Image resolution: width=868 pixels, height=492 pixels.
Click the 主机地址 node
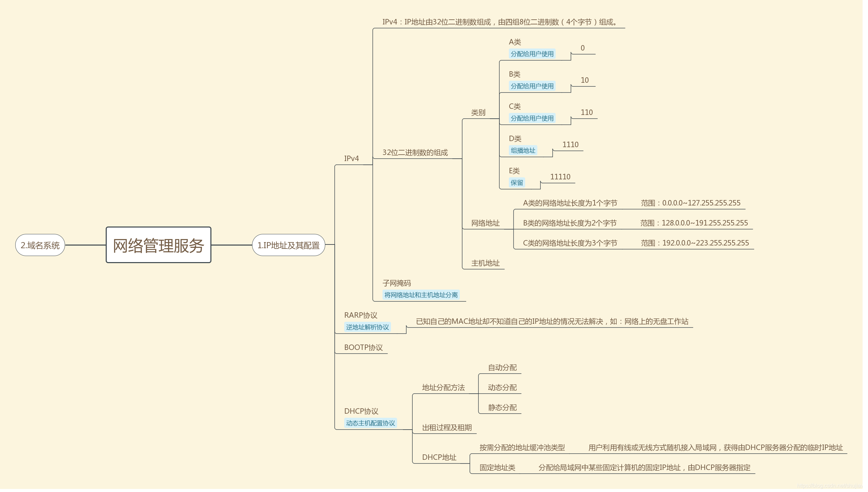pyautogui.click(x=485, y=263)
